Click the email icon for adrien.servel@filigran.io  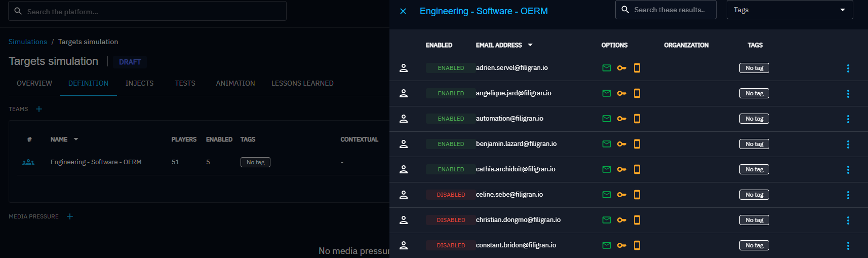(606, 68)
